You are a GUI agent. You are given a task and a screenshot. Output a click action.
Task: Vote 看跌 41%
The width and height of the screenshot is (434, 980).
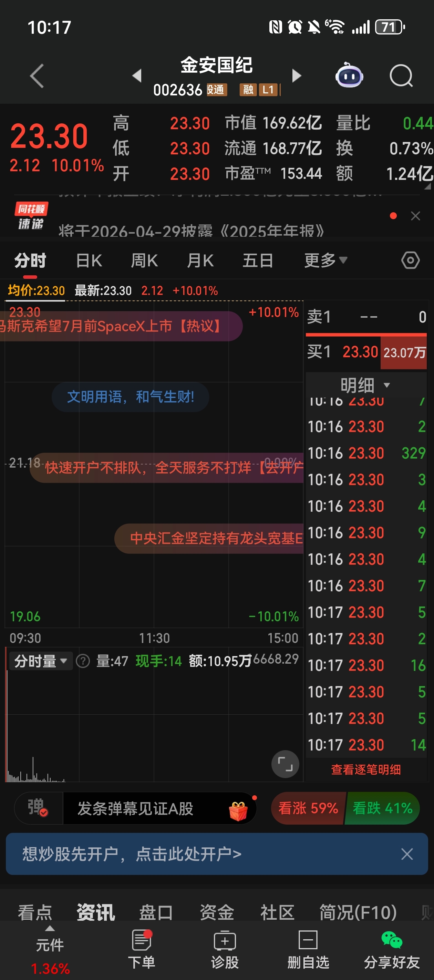point(382,808)
